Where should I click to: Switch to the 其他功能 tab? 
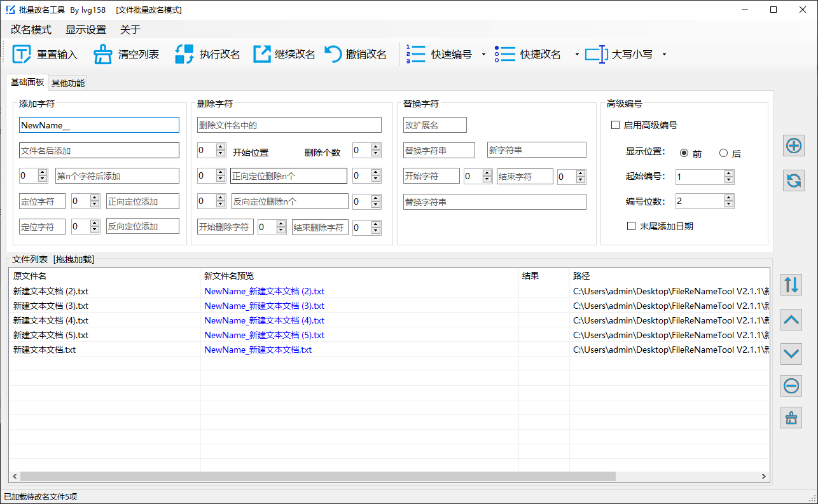click(x=67, y=83)
